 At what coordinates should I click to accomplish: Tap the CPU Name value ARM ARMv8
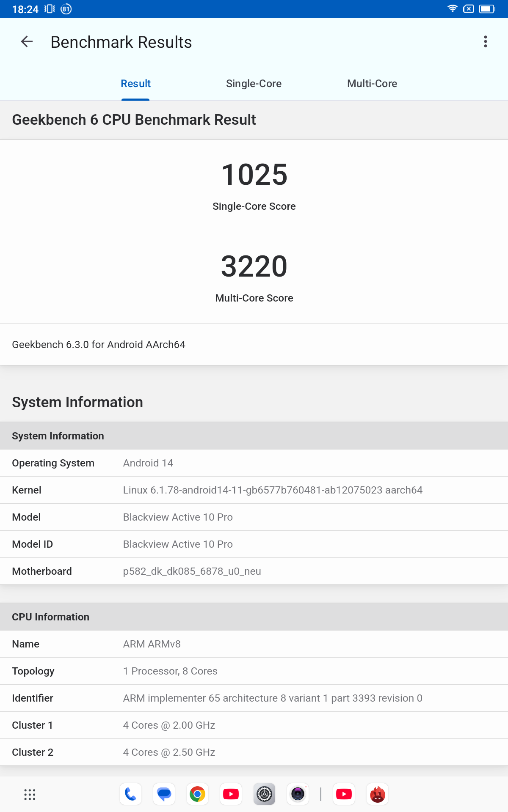[152, 644]
